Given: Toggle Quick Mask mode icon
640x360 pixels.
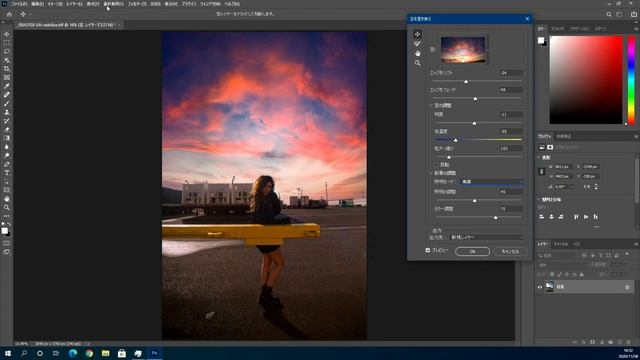Looking at the screenshot, I should (x=7, y=243).
